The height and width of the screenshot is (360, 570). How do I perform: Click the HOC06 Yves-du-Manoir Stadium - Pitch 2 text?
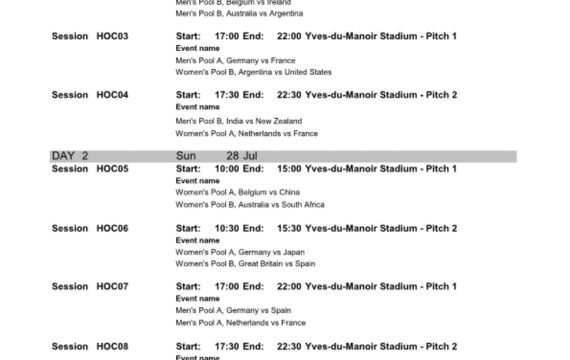[x=381, y=228]
